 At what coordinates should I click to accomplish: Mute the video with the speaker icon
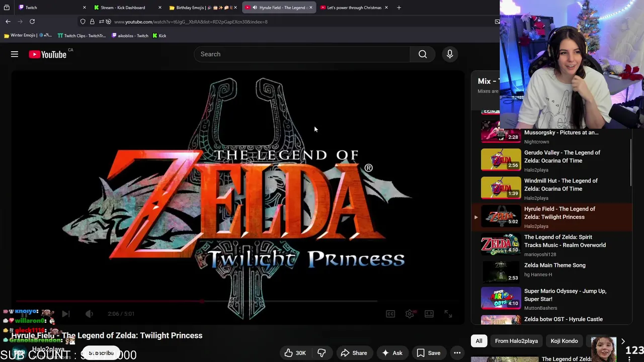(x=89, y=314)
